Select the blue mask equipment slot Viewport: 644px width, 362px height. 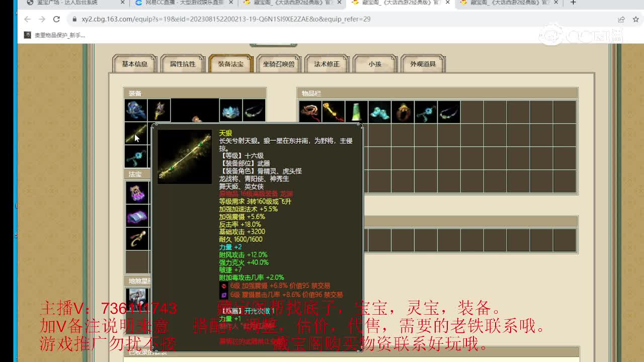coord(231,111)
